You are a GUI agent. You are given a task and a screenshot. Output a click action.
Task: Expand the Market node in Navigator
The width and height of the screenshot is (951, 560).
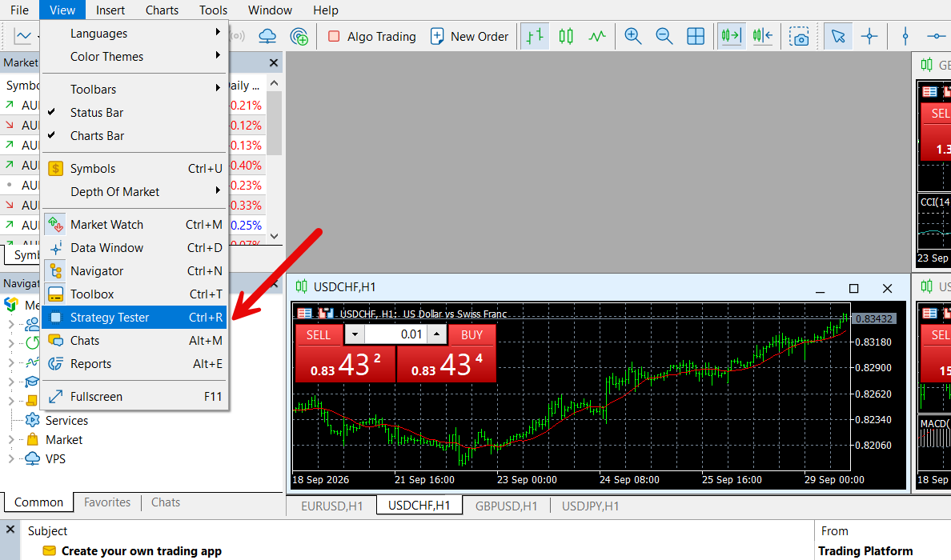click(x=11, y=439)
